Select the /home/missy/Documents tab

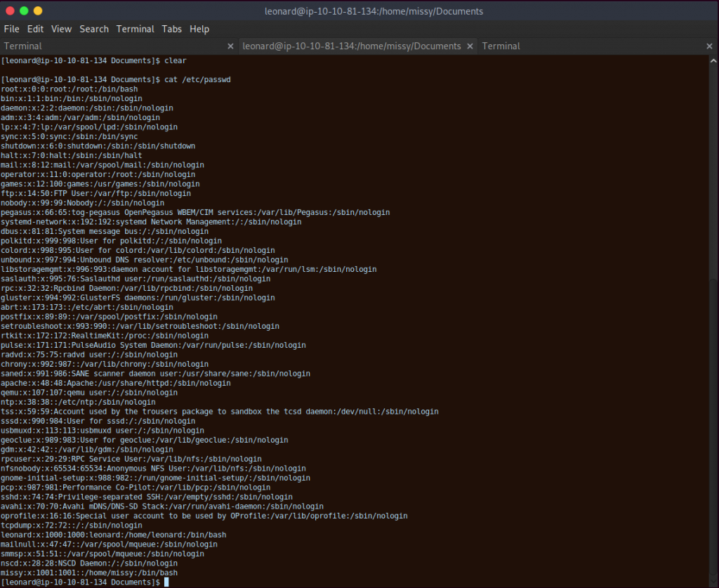(x=351, y=46)
